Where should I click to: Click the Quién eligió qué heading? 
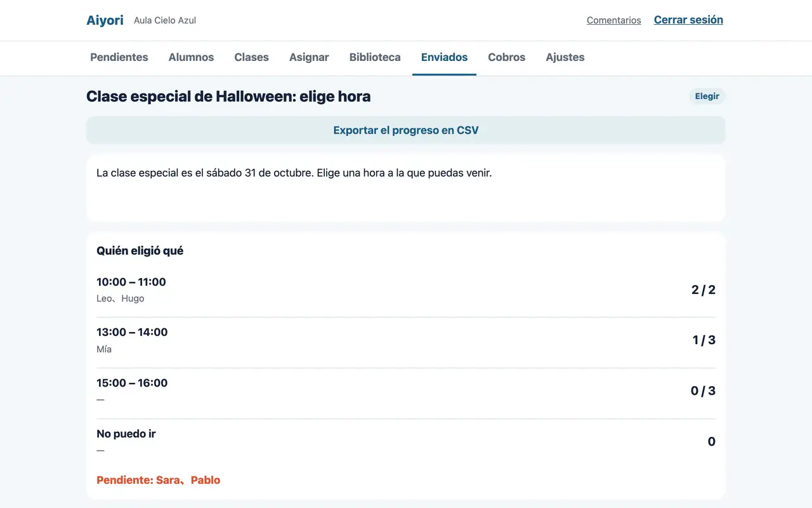pos(140,251)
